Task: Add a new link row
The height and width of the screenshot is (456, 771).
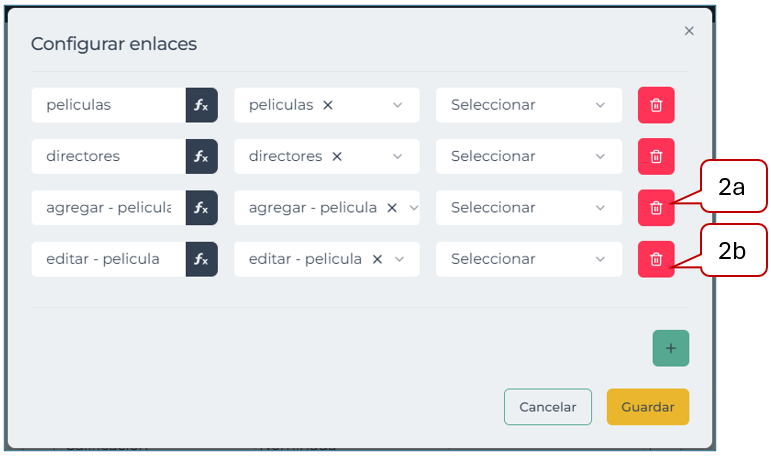Action: pyautogui.click(x=670, y=348)
